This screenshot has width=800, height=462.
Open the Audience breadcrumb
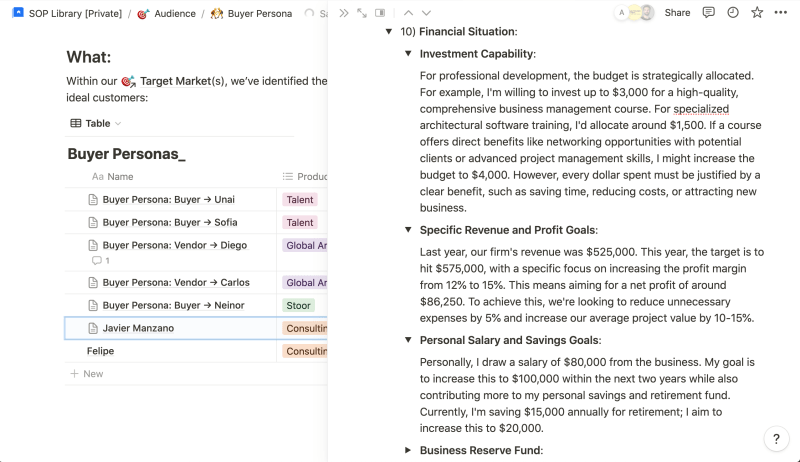166,14
